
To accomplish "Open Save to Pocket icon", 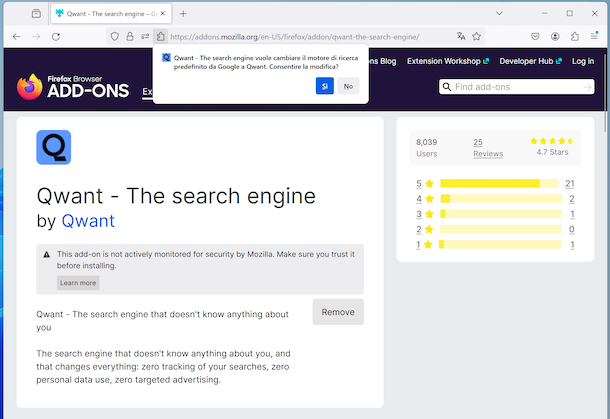I will point(535,37).
